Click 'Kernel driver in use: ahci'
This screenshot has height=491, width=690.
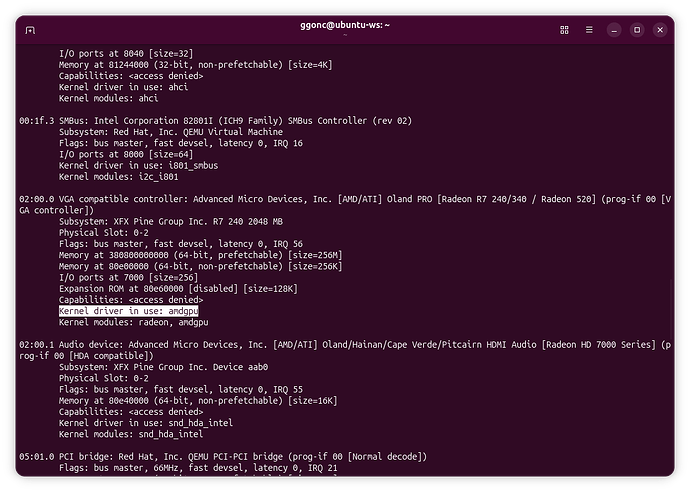[123, 87]
